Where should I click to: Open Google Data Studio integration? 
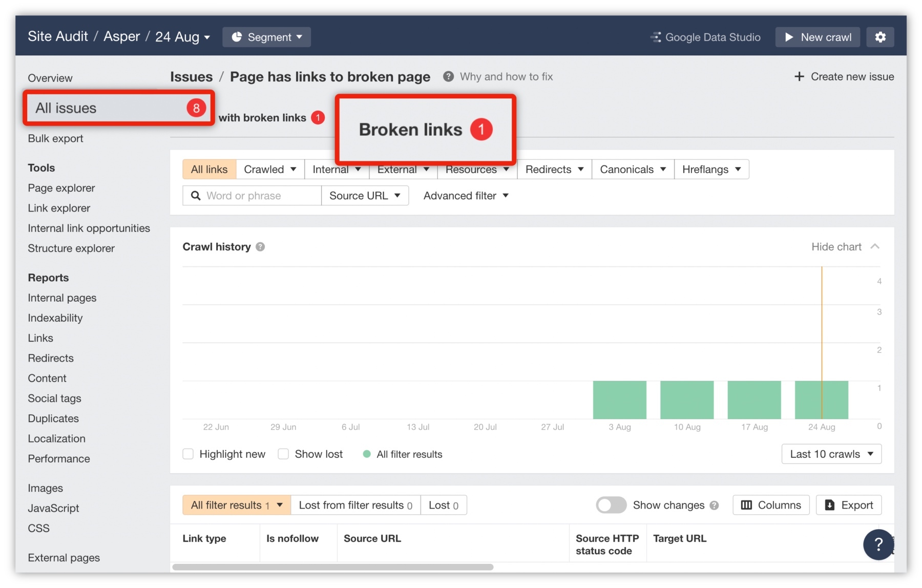[x=706, y=37]
